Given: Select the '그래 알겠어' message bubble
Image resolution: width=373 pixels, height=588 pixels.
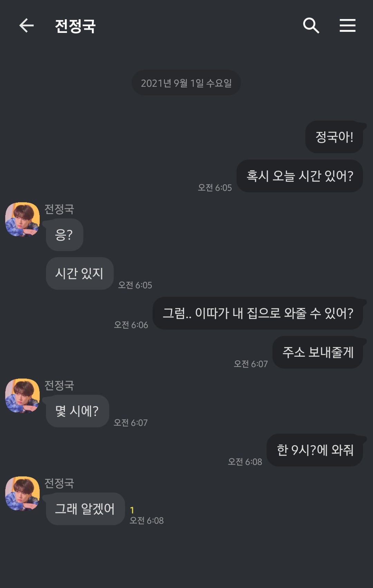Looking at the screenshot, I should pos(85,509).
